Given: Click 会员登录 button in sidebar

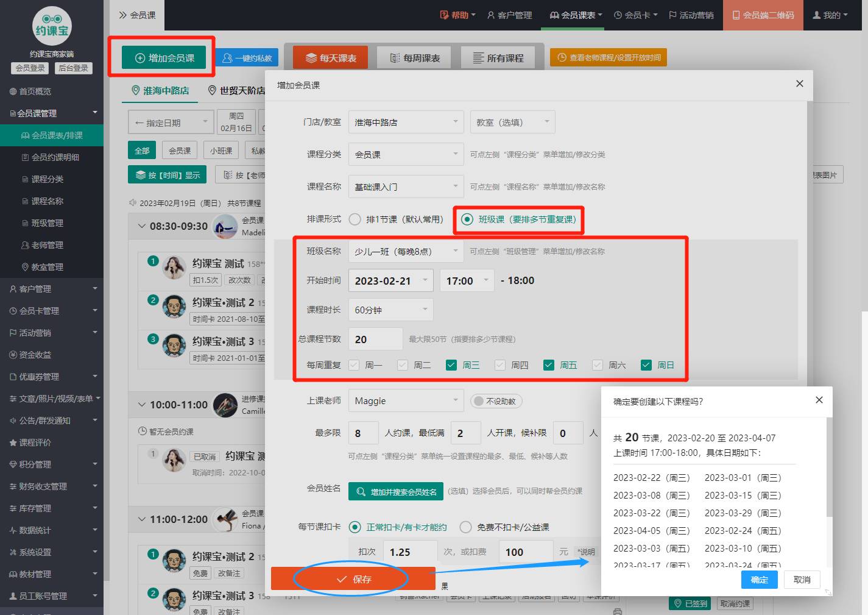Looking at the screenshot, I should [x=30, y=68].
